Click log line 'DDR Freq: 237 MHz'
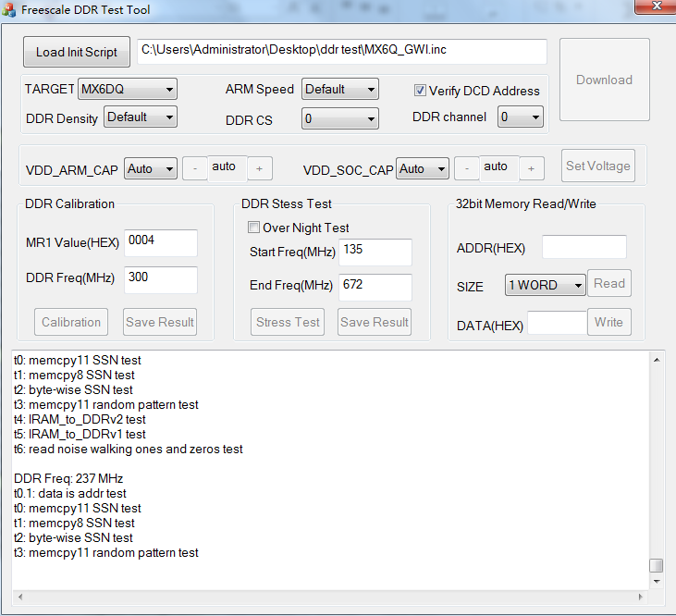Viewport: 676px width, 616px height. click(68, 478)
